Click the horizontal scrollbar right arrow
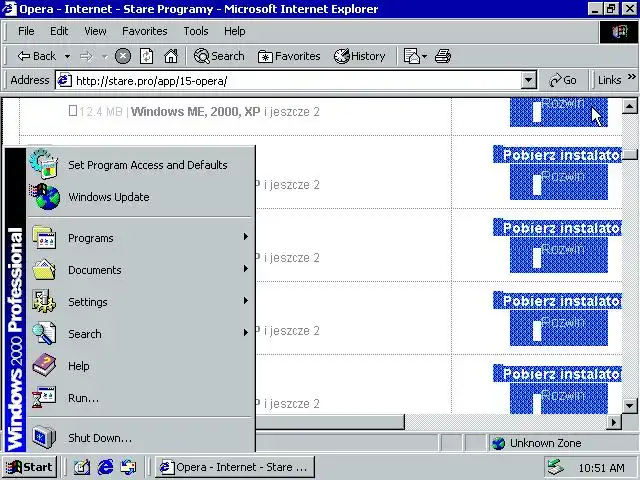The width and height of the screenshot is (640, 480). 614,422
